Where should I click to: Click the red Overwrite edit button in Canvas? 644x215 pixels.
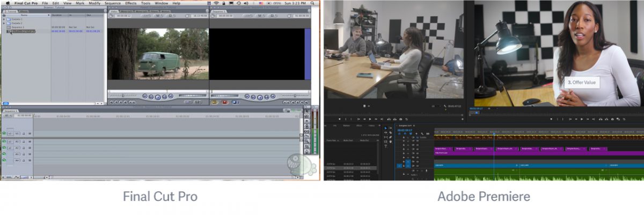225,102
